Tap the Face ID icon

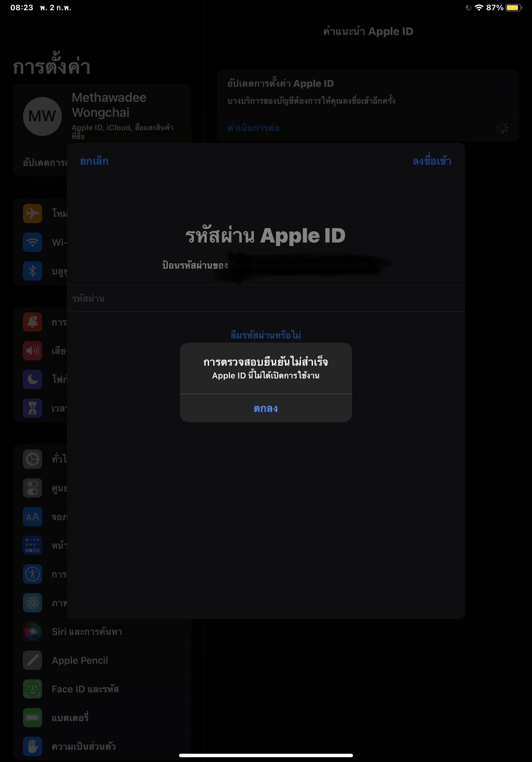tap(33, 689)
